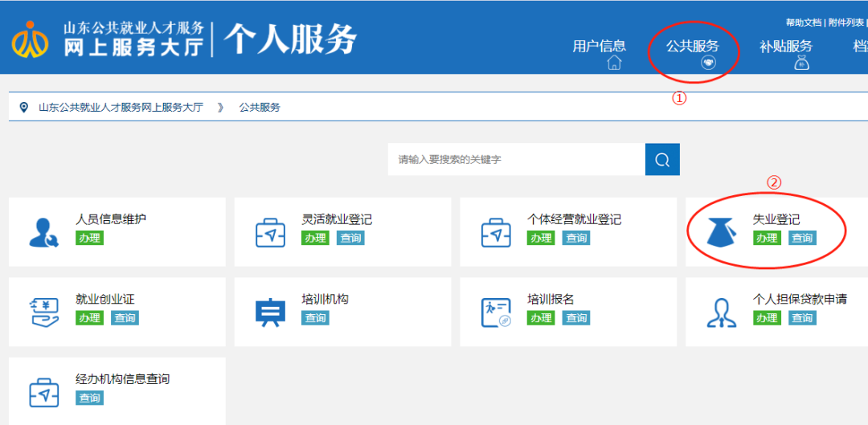The width and height of the screenshot is (868, 425).
Task: Click the 个人担保贷款申请 person icon
Action: click(x=722, y=312)
